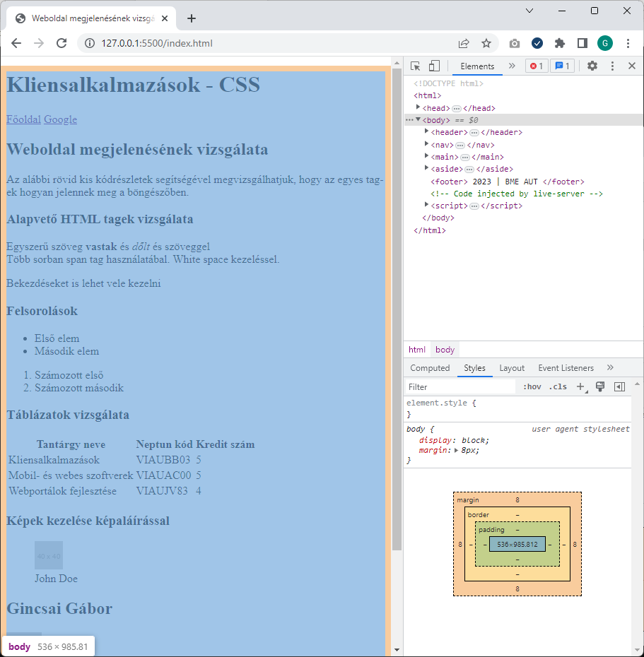Click the address bar URL
644x657 pixels.
point(157,43)
